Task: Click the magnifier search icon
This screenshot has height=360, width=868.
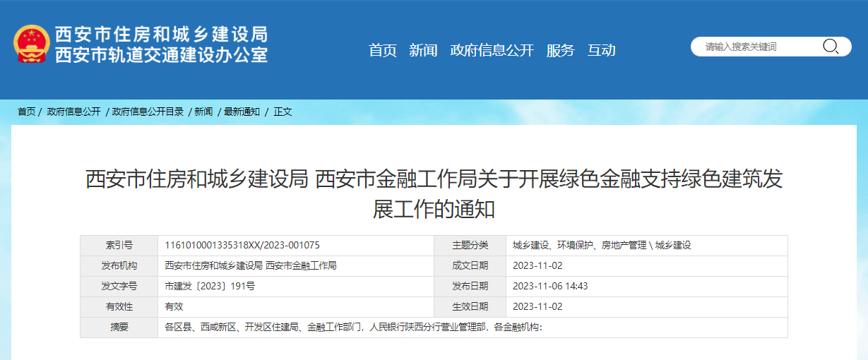Action: pos(831,47)
